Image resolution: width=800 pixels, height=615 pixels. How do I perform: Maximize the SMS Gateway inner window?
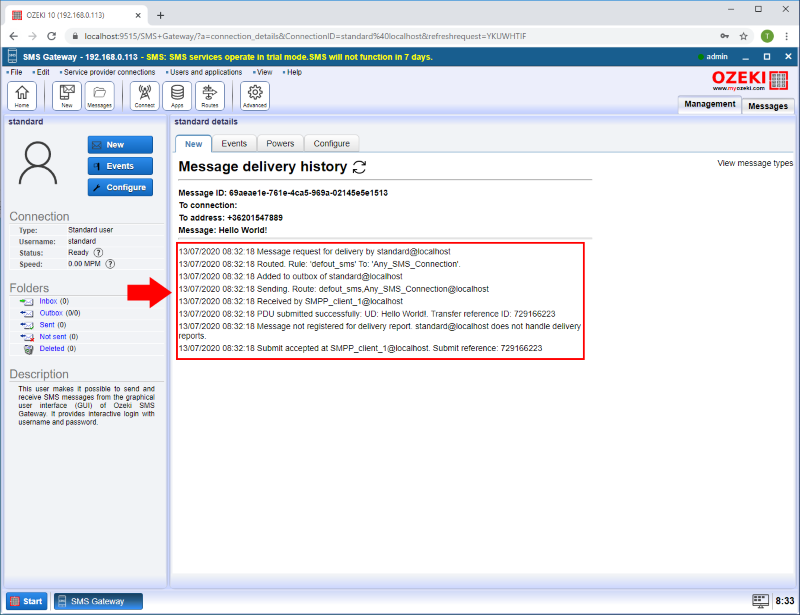tap(767, 57)
